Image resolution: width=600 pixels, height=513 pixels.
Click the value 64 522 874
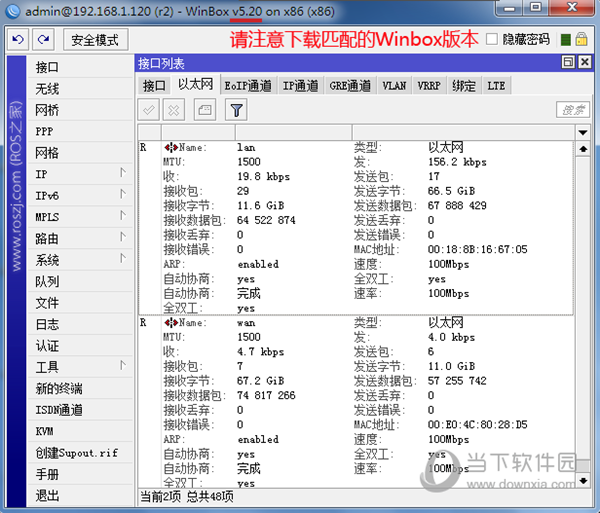click(266, 220)
